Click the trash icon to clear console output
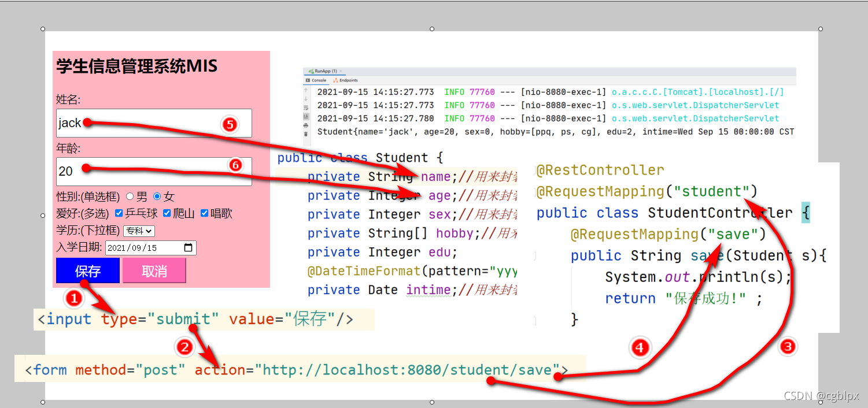 point(306,134)
